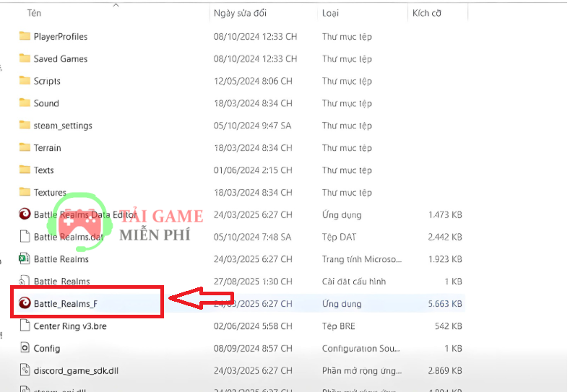Click the Textures folder icon
This screenshot has height=392, width=570.
[x=25, y=192]
